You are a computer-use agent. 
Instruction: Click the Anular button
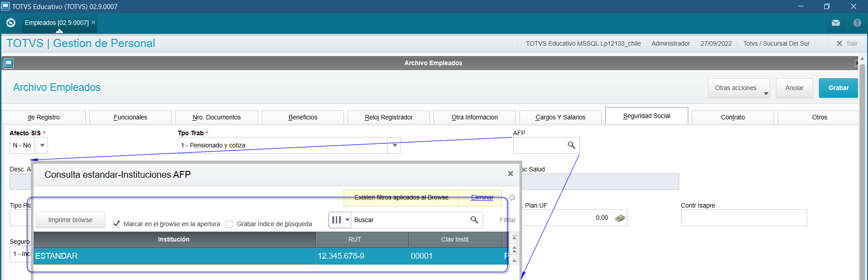coord(794,88)
